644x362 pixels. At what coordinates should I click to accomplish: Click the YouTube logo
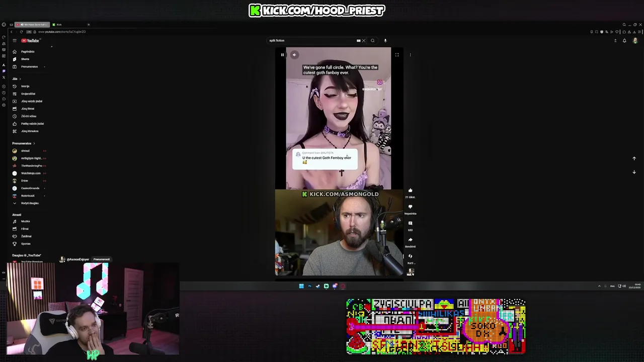pyautogui.click(x=30, y=40)
